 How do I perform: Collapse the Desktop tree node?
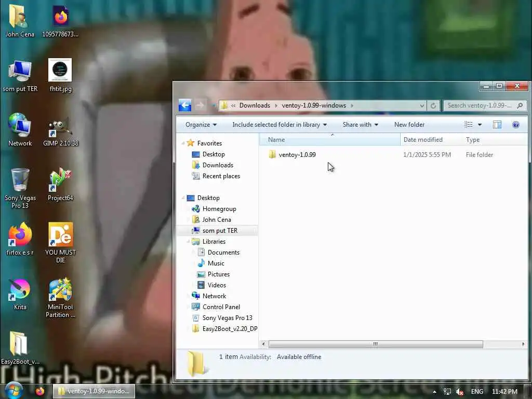pyautogui.click(x=183, y=198)
